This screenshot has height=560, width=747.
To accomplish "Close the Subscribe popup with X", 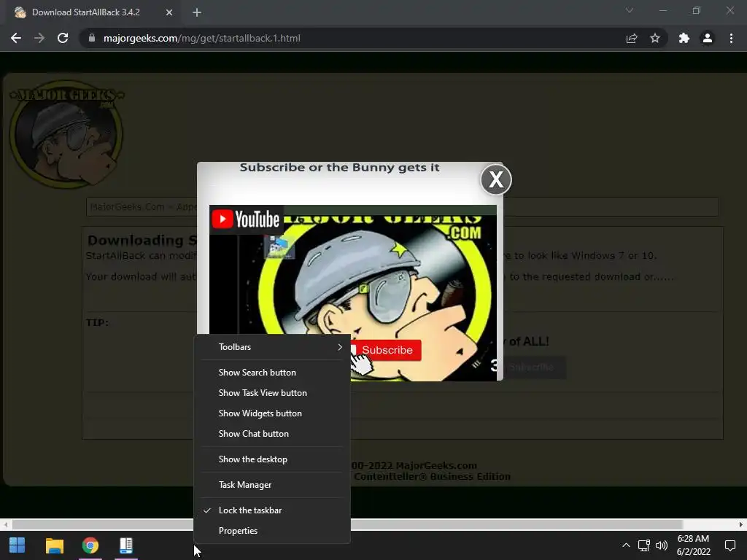I will coord(496,179).
